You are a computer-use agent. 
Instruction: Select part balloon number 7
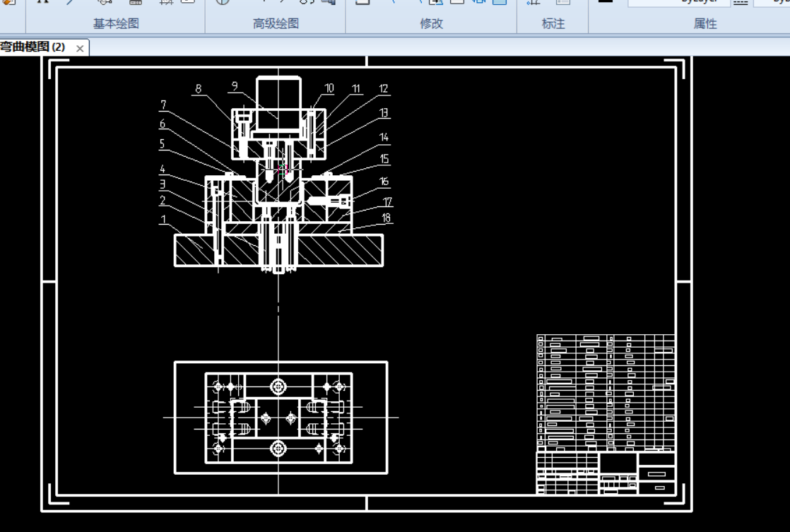point(163,105)
